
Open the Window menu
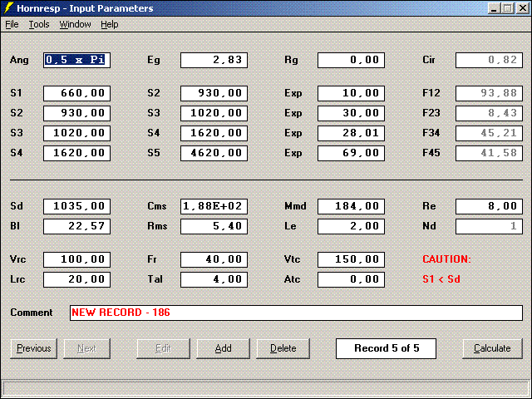point(75,25)
